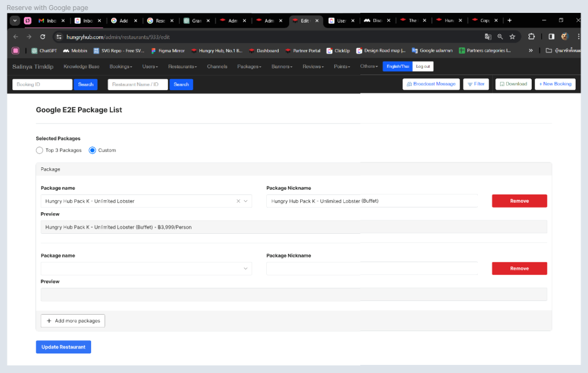The height and width of the screenshot is (373, 588).
Task: Open the Channels menu item
Action: tap(217, 67)
